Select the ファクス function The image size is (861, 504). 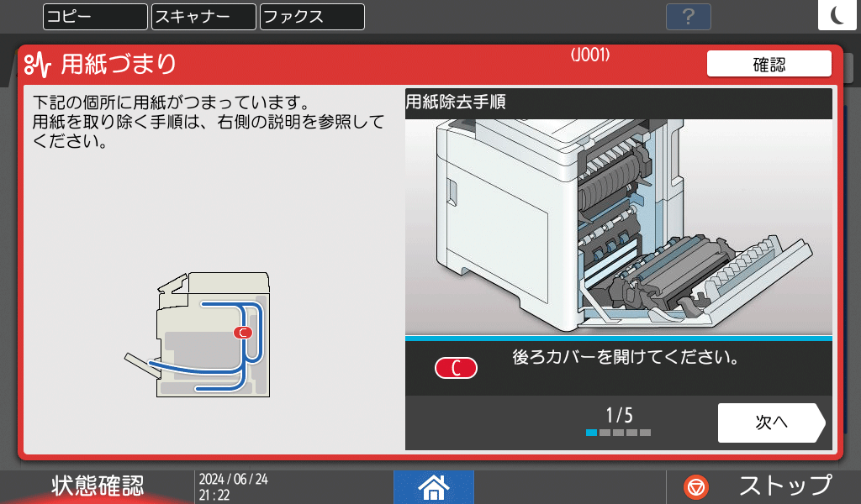point(312,17)
